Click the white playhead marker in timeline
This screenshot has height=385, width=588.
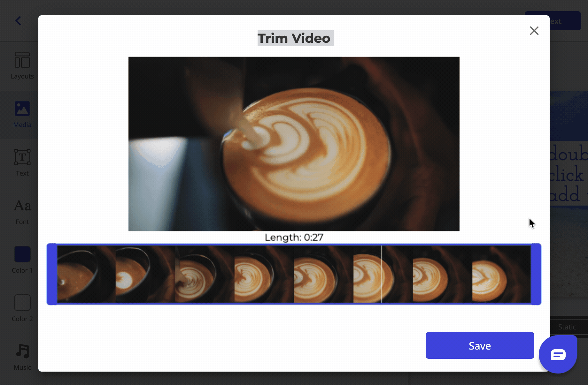coord(381,274)
